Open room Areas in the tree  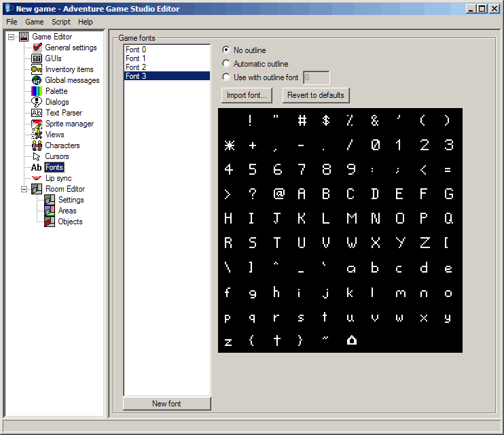pos(67,211)
